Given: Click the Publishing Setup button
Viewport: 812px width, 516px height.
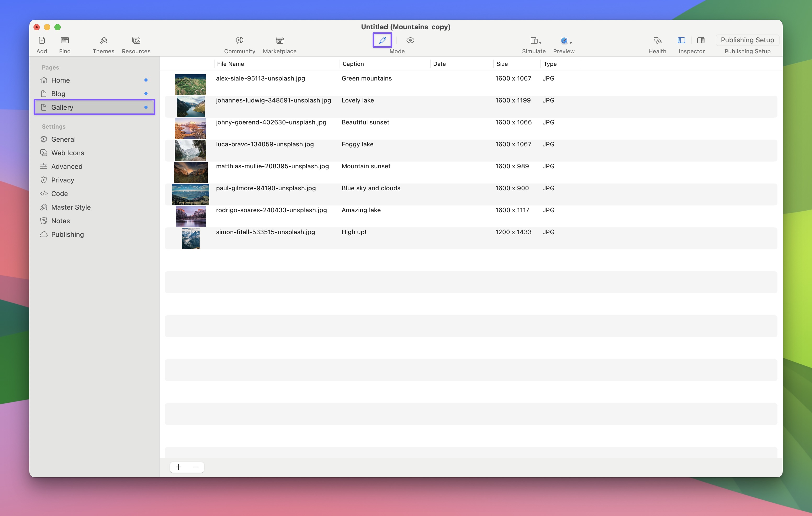Looking at the screenshot, I should 747,40.
